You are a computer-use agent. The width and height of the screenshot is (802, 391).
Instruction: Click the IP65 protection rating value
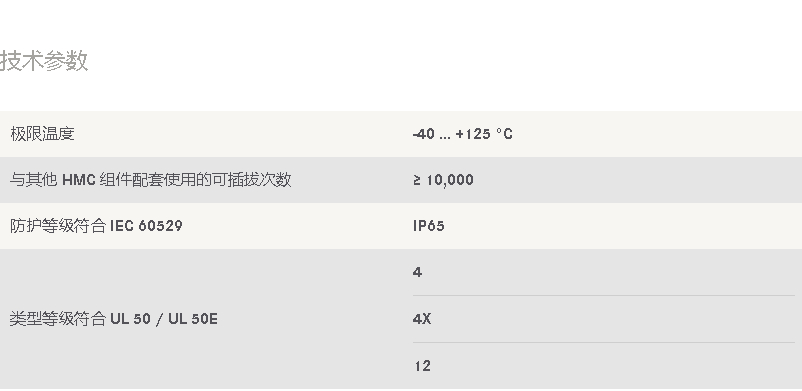[x=429, y=226]
